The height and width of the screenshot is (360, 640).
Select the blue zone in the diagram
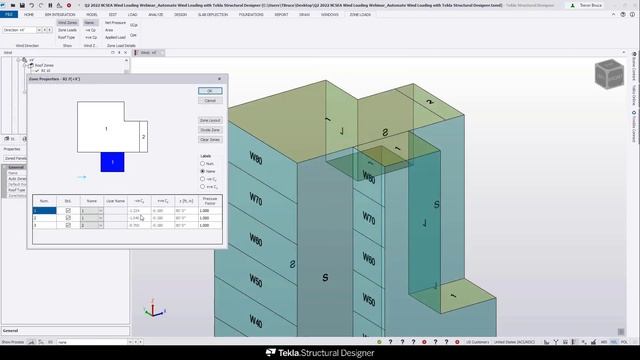point(112,162)
